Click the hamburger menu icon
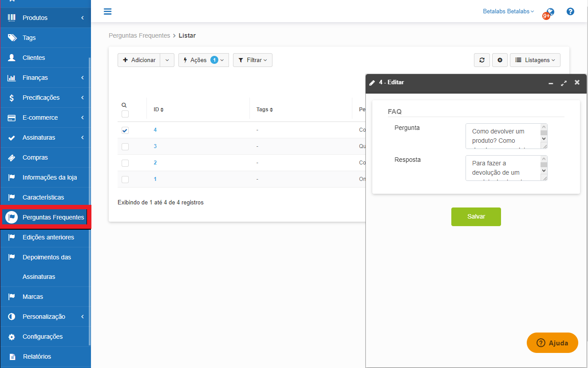This screenshot has width=588, height=368. coord(107,12)
